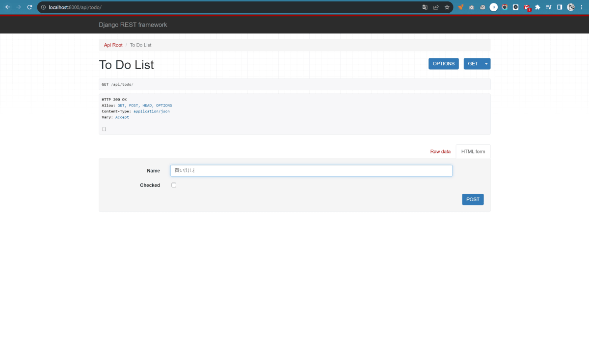Screen dimensions: 589x364
Task: Open the gray face extension icon
Action: [x=482, y=7]
